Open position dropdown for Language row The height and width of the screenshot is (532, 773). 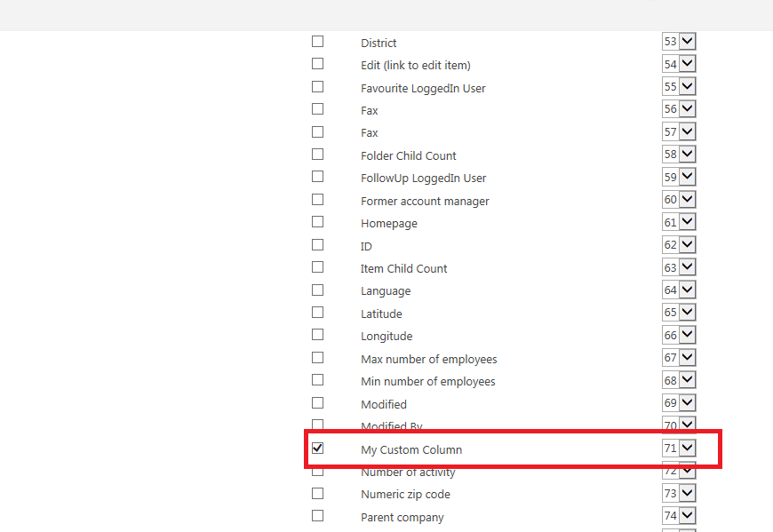pyautogui.click(x=679, y=290)
